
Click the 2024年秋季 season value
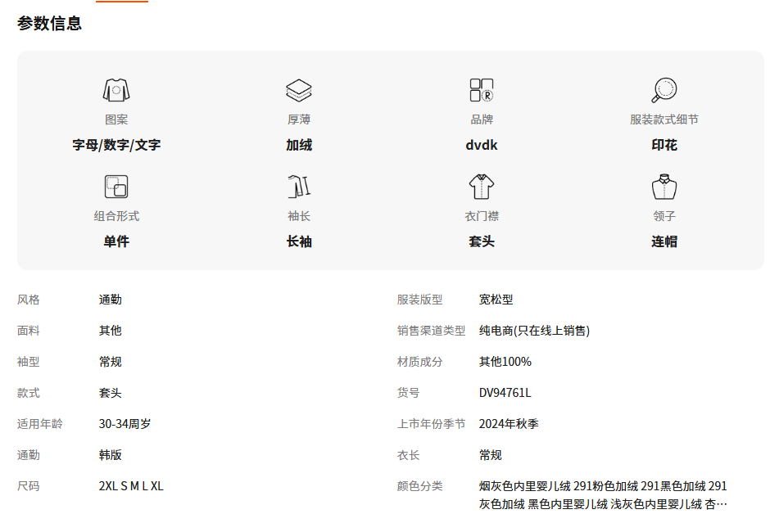(x=509, y=424)
